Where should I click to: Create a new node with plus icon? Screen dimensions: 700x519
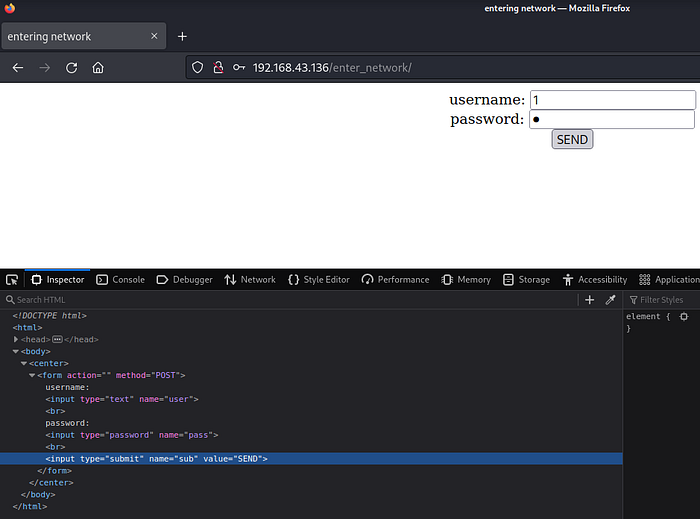pos(589,300)
